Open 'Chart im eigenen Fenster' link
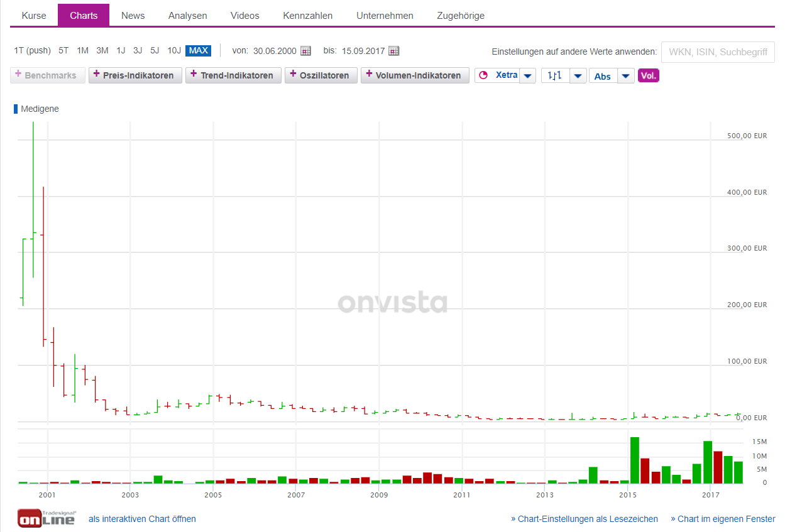 click(x=723, y=519)
